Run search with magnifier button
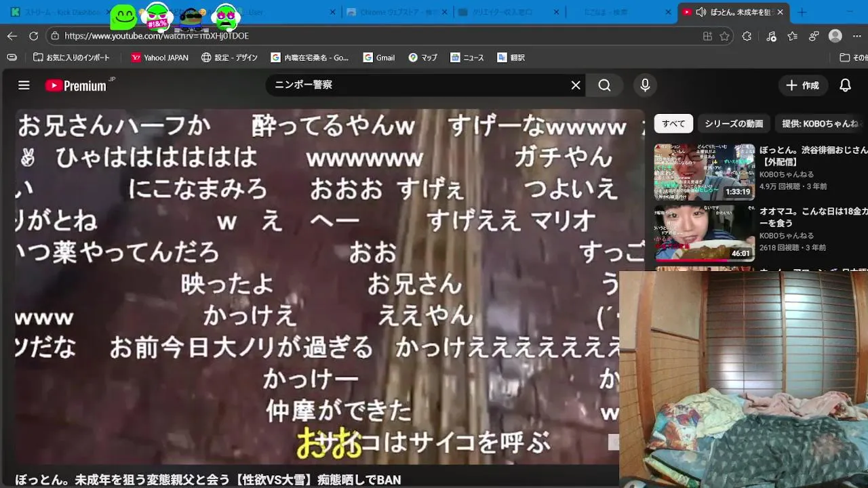Viewport: 868px width, 488px height. 604,85
